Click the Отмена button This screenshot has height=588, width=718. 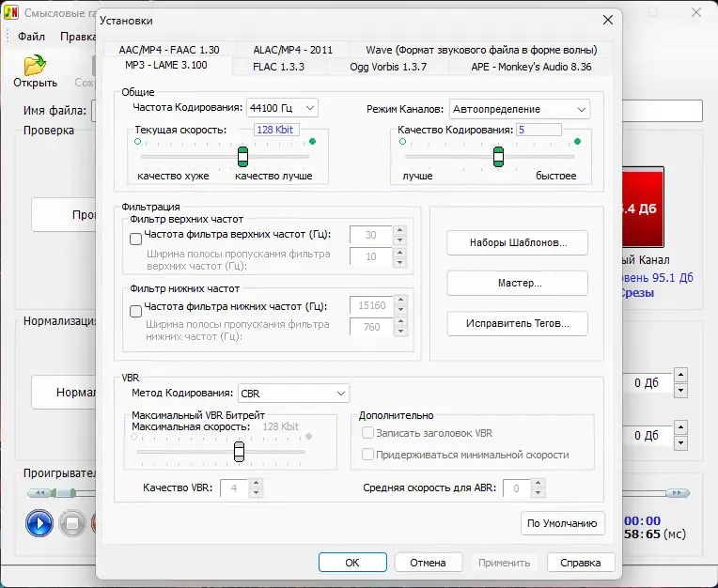429,563
